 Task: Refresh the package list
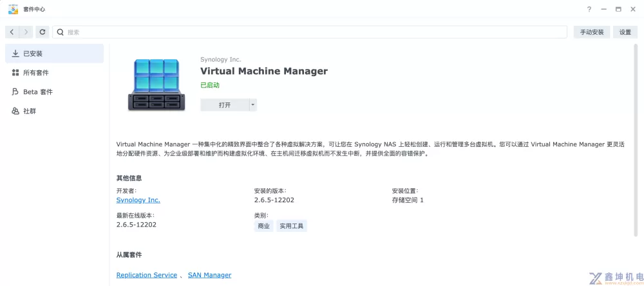tap(43, 32)
